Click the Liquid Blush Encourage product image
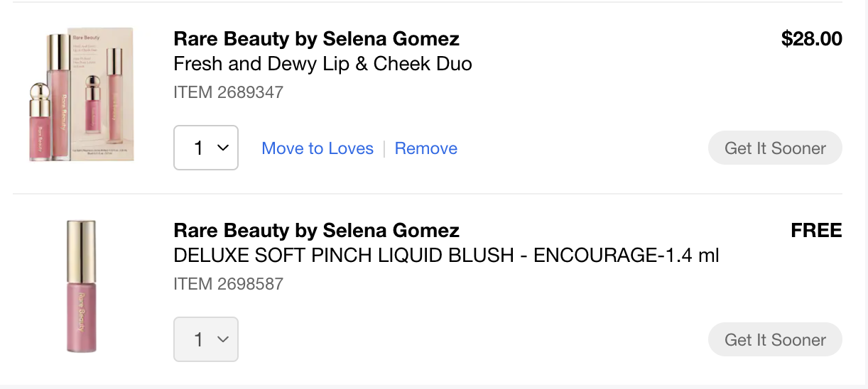This screenshot has width=868, height=389. (81, 287)
